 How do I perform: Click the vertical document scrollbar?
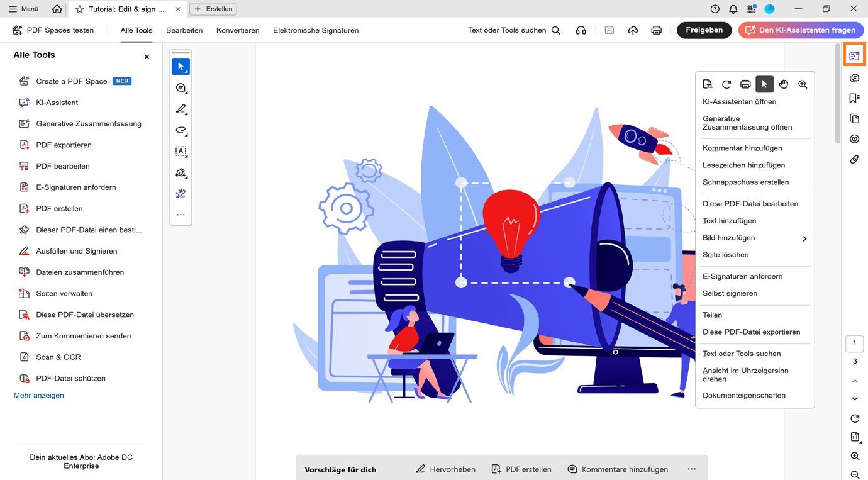pos(837,93)
